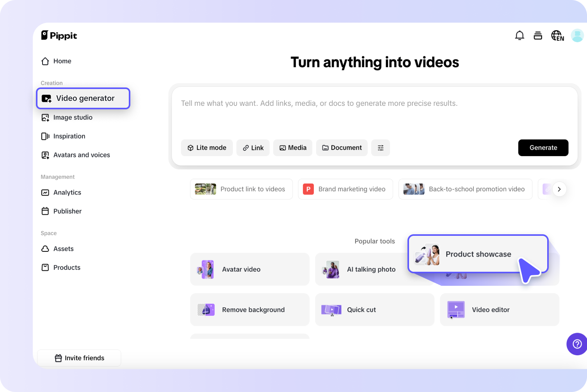This screenshot has height=392, width=587.
Task: Select Avatars and voices
Action: pyautogui.click(x=81, y=155)
